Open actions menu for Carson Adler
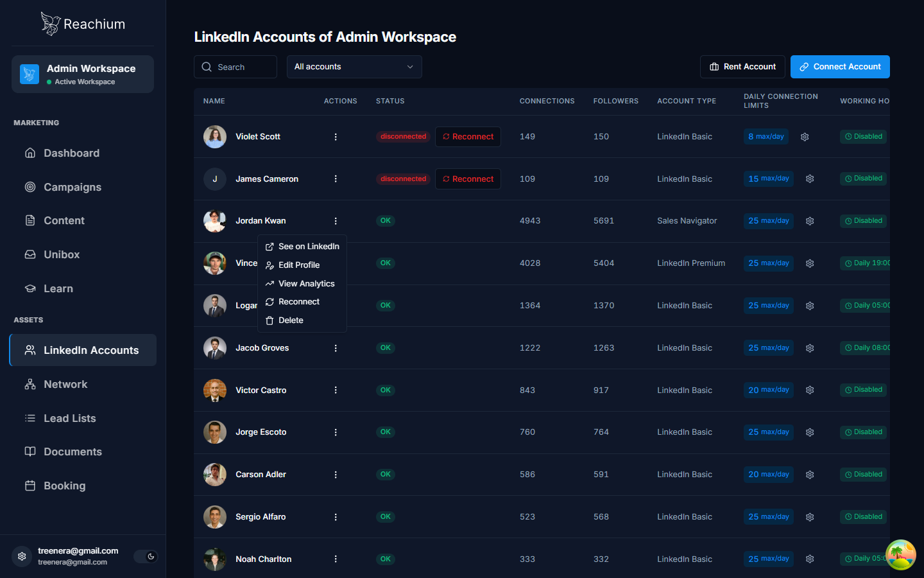Image resolution: width=924 pixels, height=578 pixels. pyautogui.click(x=336, y=475)
